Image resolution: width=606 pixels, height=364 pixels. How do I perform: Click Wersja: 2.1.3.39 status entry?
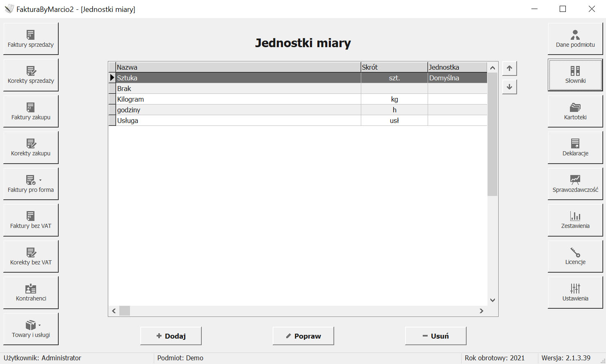point(566,358)
